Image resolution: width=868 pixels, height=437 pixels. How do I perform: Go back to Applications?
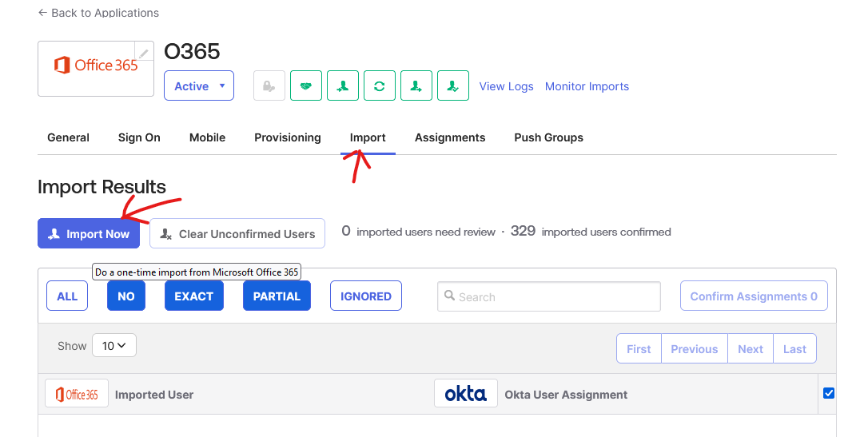tap(98, 13)
